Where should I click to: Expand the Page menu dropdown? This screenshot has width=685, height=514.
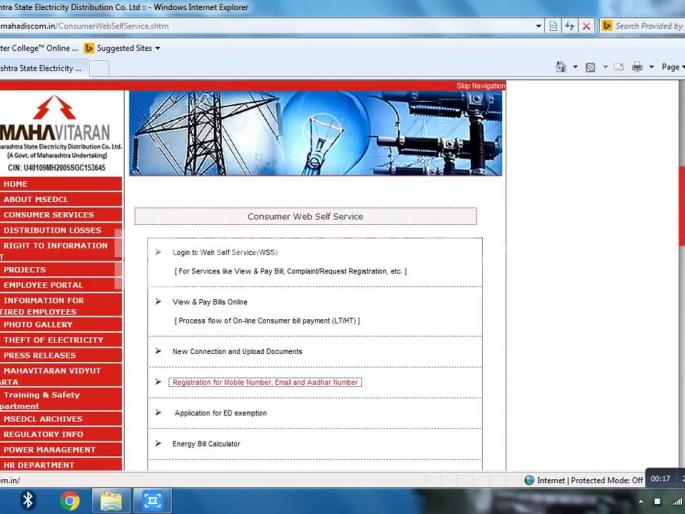[672, 67]
